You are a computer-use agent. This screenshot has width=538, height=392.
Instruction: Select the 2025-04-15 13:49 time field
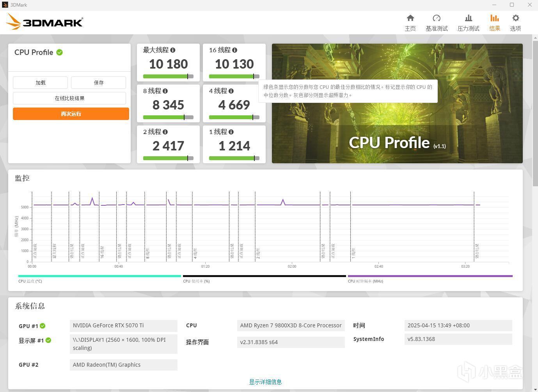tap(458, 326)
